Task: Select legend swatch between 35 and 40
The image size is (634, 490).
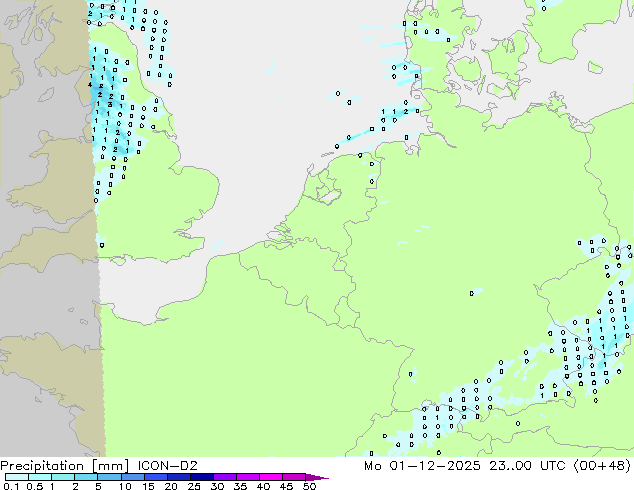Action: coord(247,477)
